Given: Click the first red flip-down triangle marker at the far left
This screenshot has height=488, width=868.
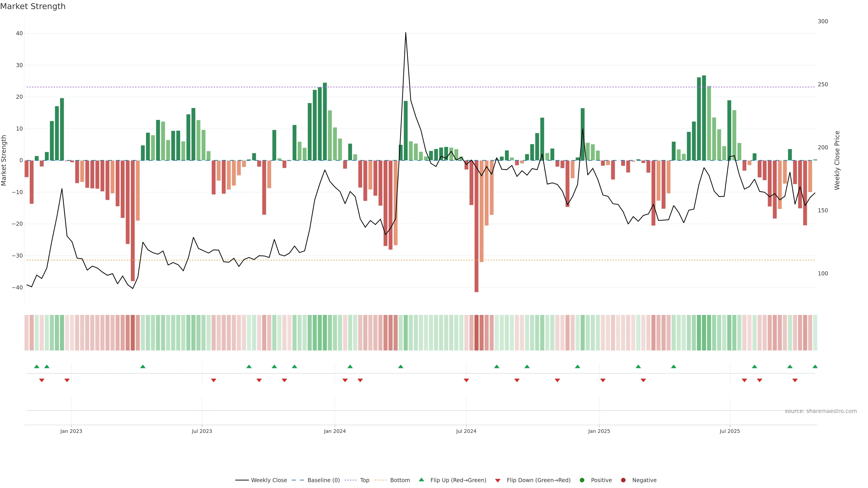Looking at the screenshot, I should [x=42, y=380].
